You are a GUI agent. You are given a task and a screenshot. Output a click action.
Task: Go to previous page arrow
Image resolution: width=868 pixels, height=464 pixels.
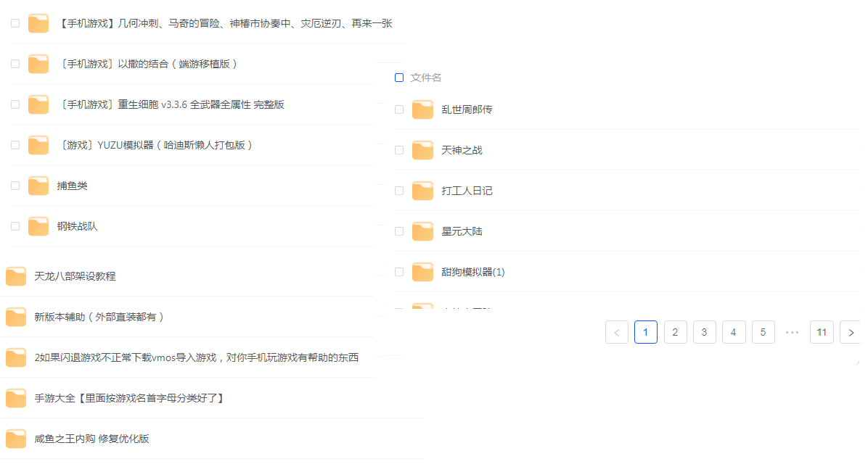tap(617, 332)
